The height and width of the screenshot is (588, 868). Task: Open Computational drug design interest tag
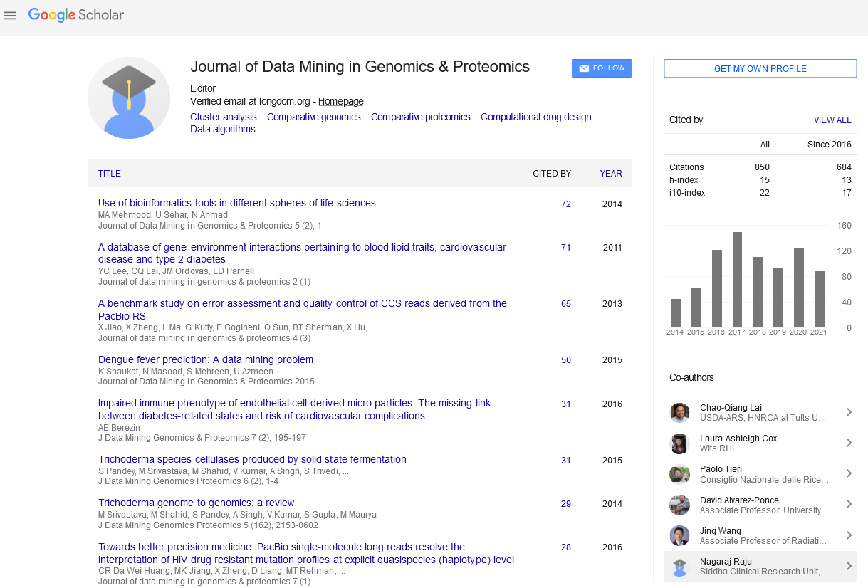coord(536,117)
